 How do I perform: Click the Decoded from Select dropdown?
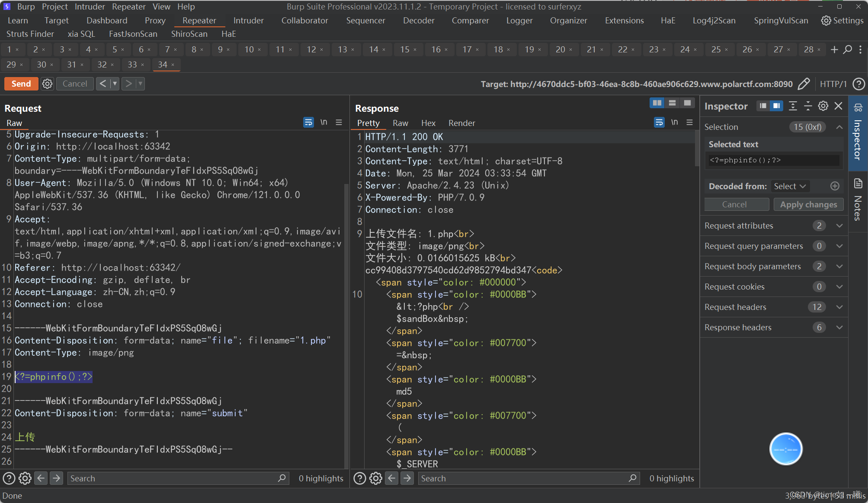pyautogui.click(x=790, y=186)
